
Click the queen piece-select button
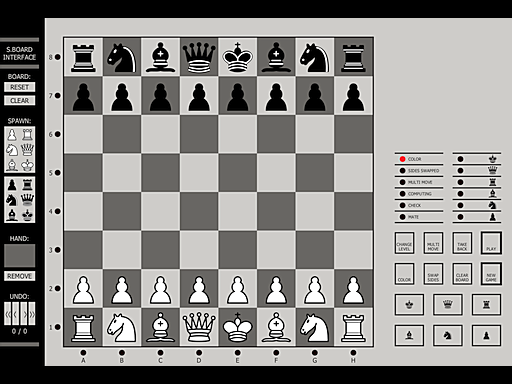point(448,304)
